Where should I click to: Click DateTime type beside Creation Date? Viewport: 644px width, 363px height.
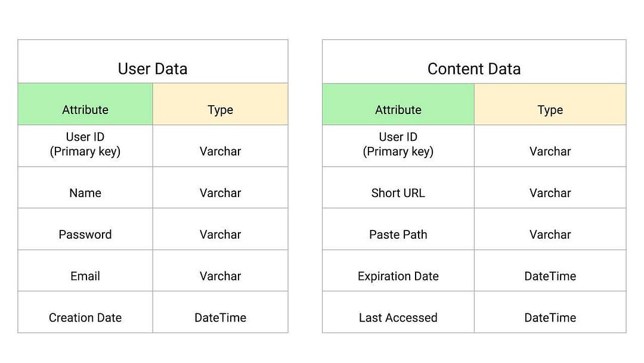coord(220,318)
